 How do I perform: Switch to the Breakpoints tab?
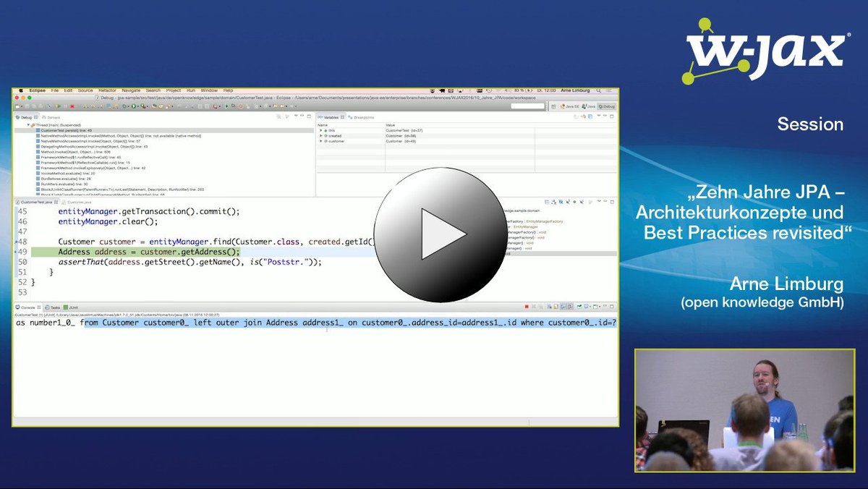[362, 117]
